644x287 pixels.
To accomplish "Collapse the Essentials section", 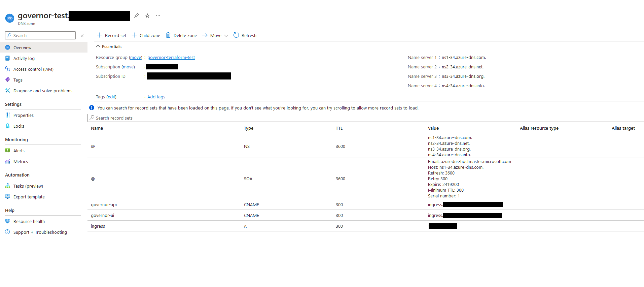I will tap(98, 46).
